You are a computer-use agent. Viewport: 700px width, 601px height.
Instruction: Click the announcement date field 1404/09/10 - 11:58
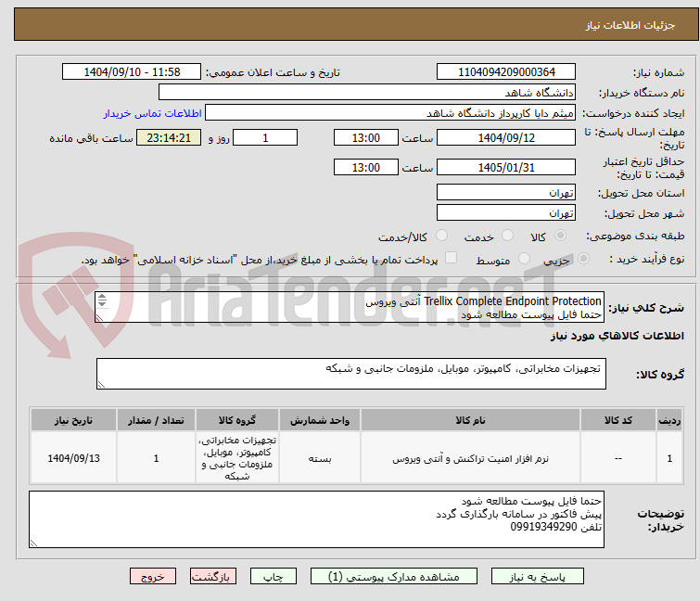coord(132,72)
